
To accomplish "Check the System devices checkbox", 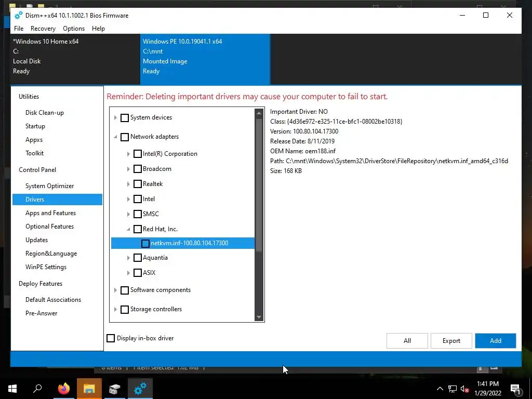I will (x=125, y=118).
